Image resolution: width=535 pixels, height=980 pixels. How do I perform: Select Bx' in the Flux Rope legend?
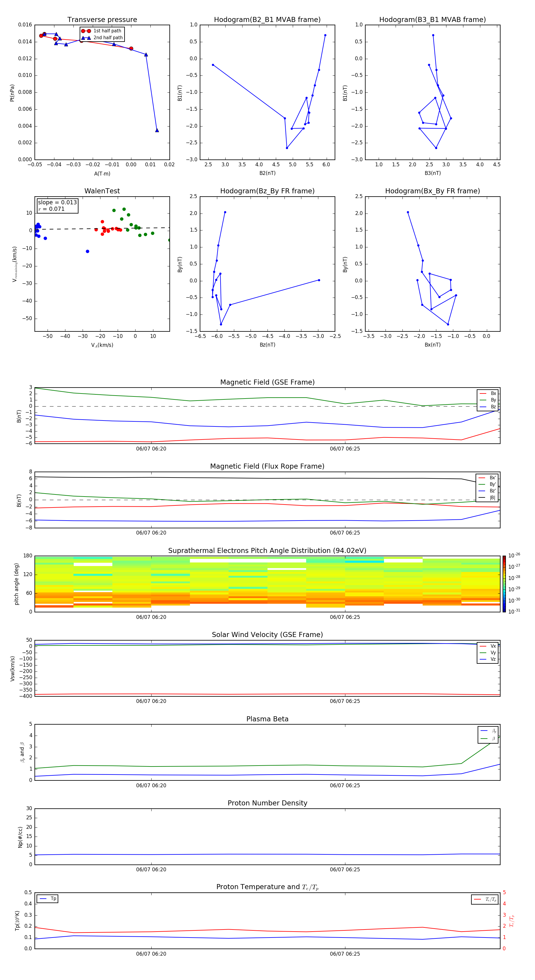(x=487, y=478)
